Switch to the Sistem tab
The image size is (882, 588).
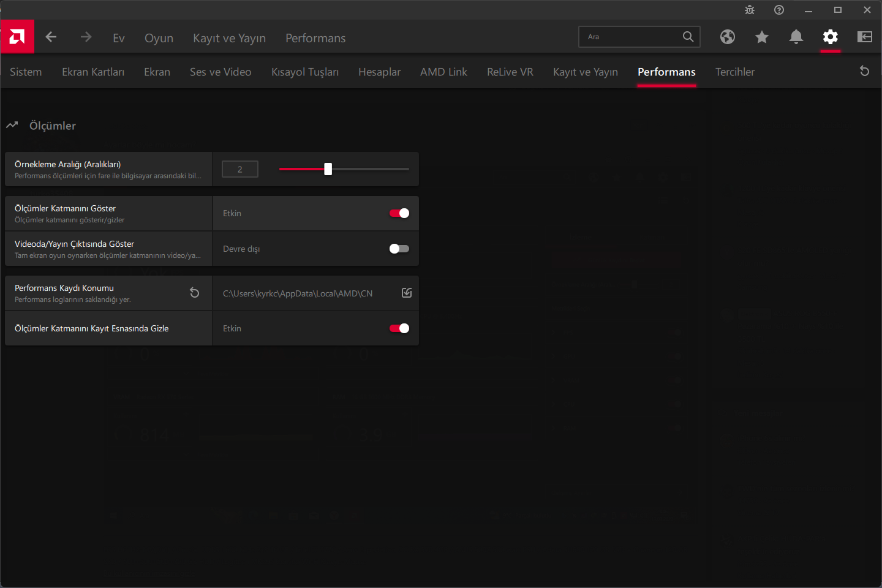click(x=26, y=72)
